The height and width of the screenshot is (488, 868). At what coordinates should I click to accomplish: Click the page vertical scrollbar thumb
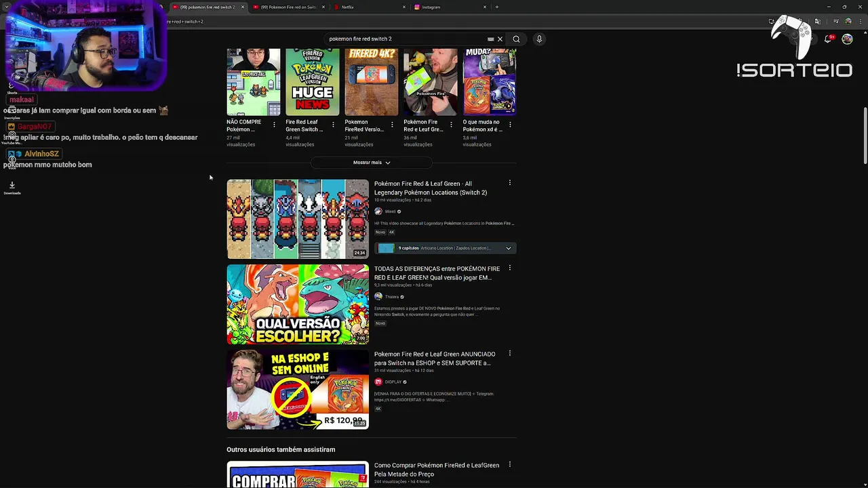(x=865, y=136)
